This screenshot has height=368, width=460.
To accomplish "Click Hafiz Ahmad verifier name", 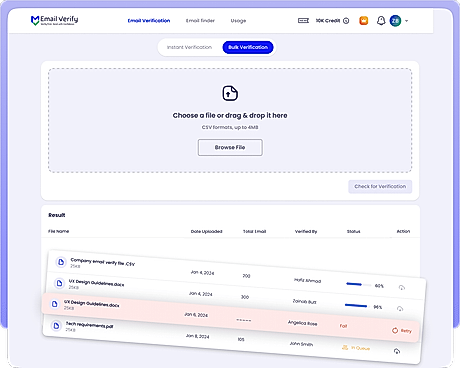I will coord(307,280).
